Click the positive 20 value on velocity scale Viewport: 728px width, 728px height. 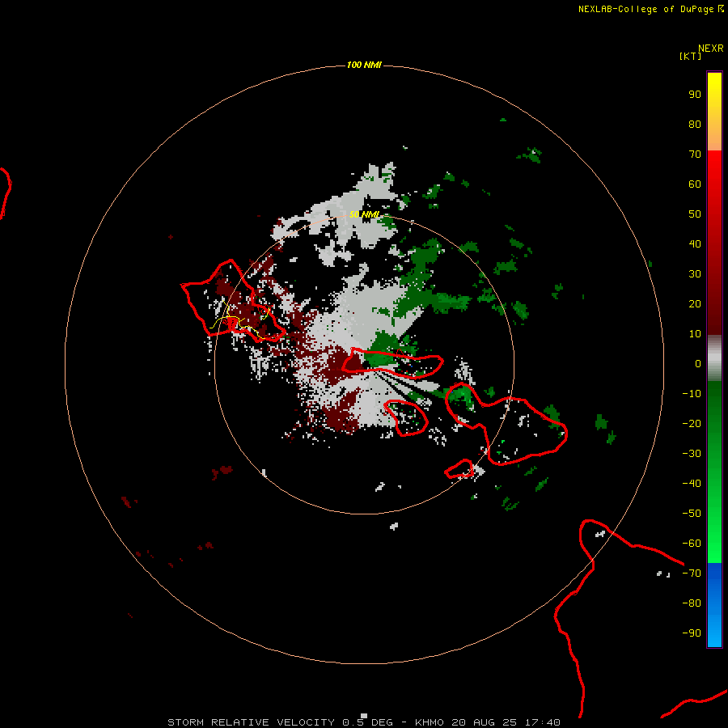pos(695,303)
